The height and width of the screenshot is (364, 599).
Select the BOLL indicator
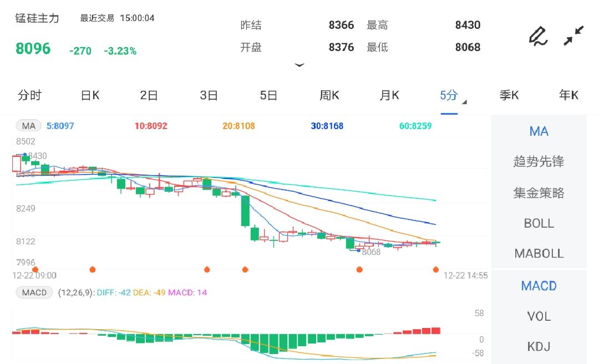point(539,223)
